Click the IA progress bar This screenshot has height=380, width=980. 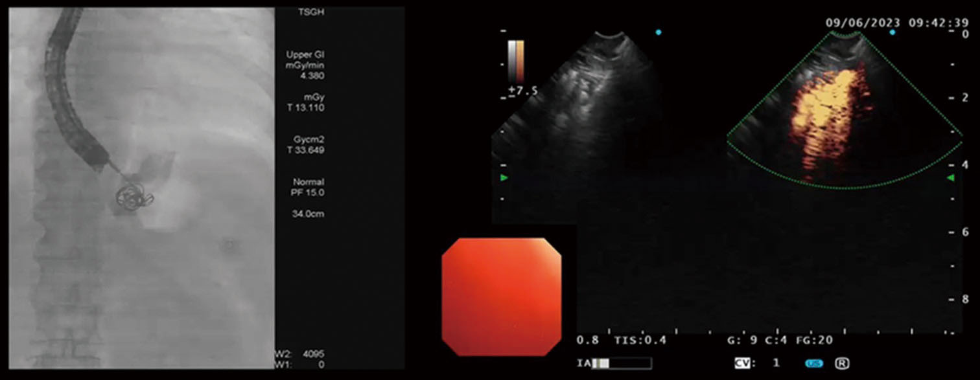[x=621, y=364]
